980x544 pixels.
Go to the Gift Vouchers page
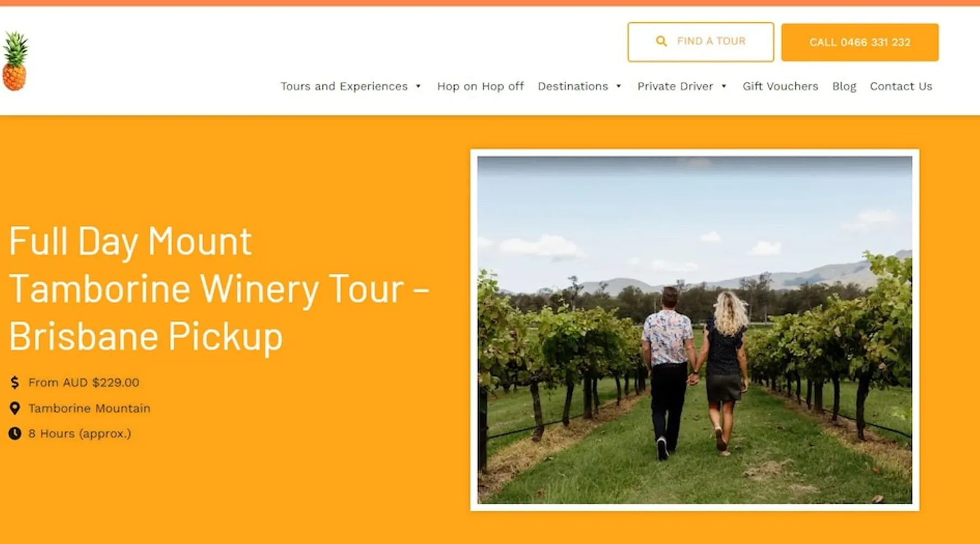[x=780, y=86]
